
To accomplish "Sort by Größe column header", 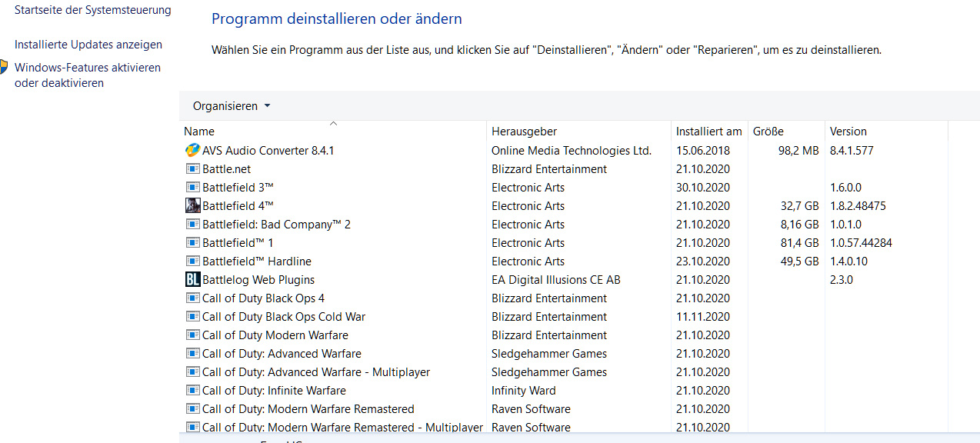I will coord(768,132).
